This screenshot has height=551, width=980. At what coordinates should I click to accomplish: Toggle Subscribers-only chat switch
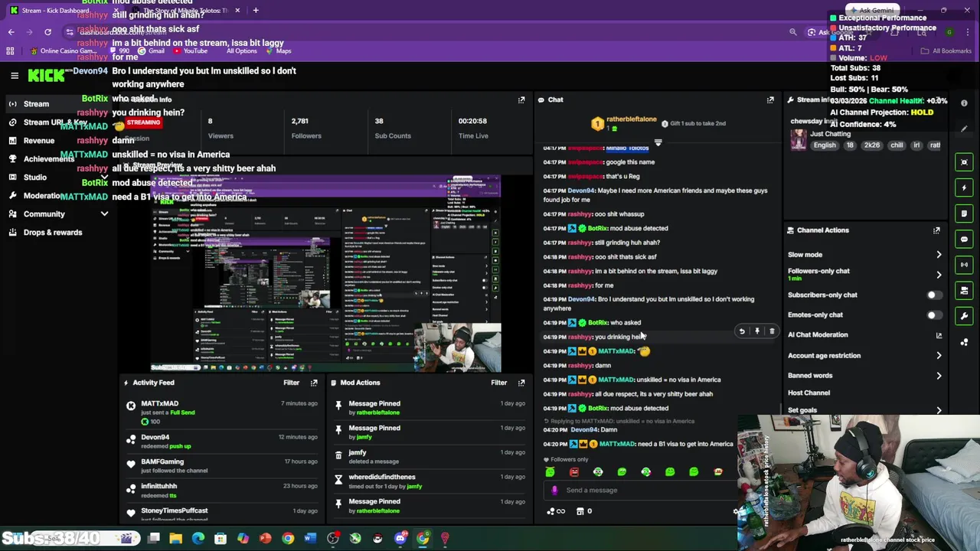click(934, 295)
